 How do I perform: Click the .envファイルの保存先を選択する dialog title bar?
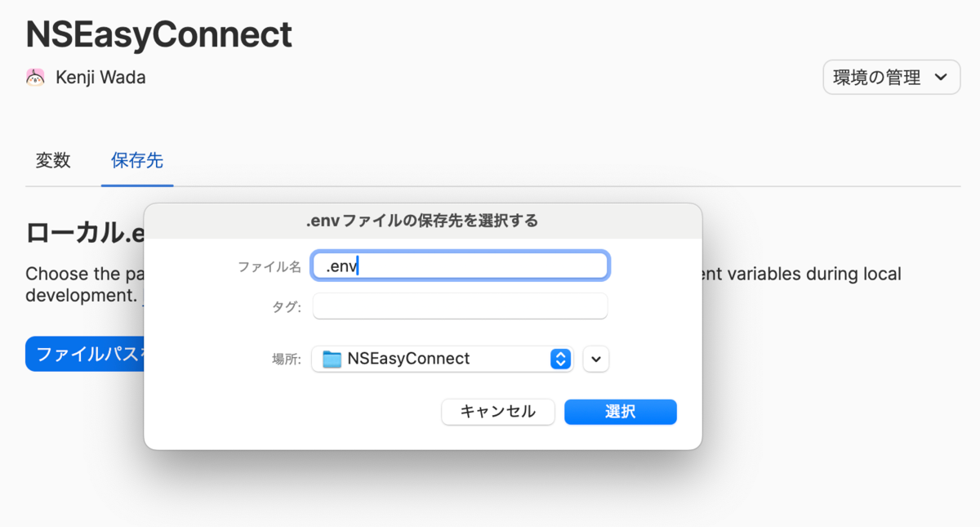422,221
